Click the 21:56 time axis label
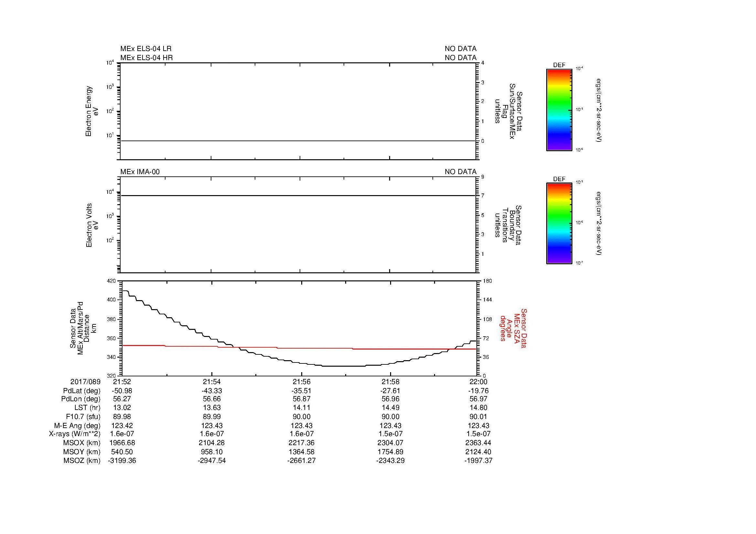Screen dimensions: 756x534 301,382
